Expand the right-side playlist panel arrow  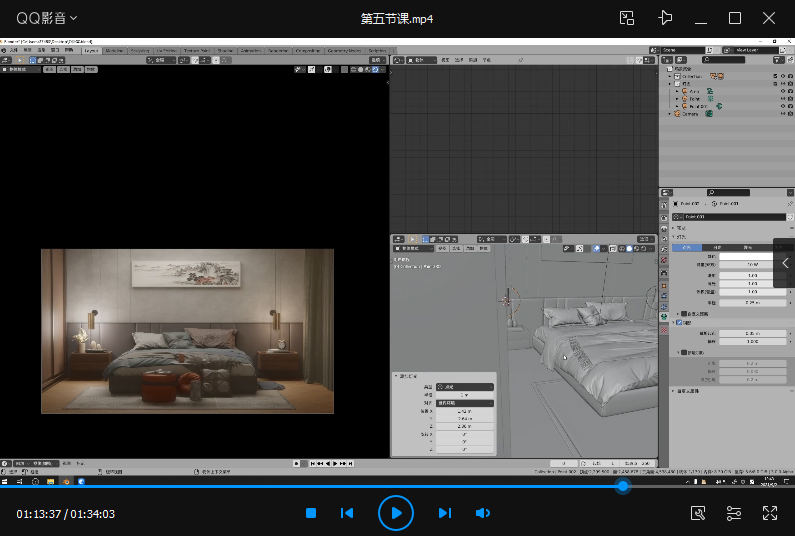click(785, 263)
